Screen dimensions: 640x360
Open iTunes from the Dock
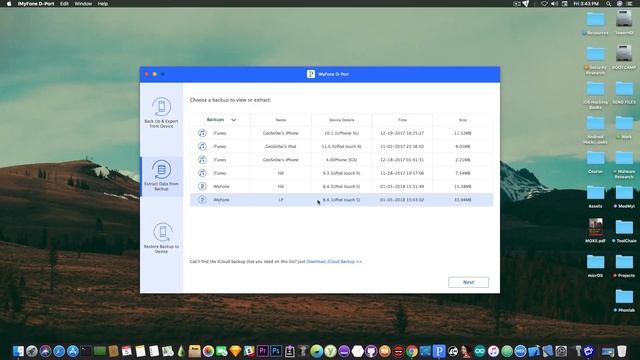493,351
